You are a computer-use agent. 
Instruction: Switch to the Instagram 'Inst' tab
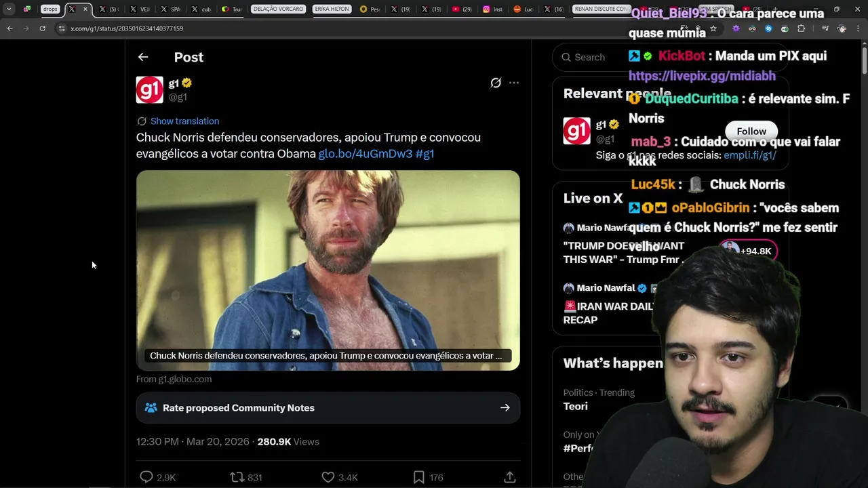(x=493, y=9)
